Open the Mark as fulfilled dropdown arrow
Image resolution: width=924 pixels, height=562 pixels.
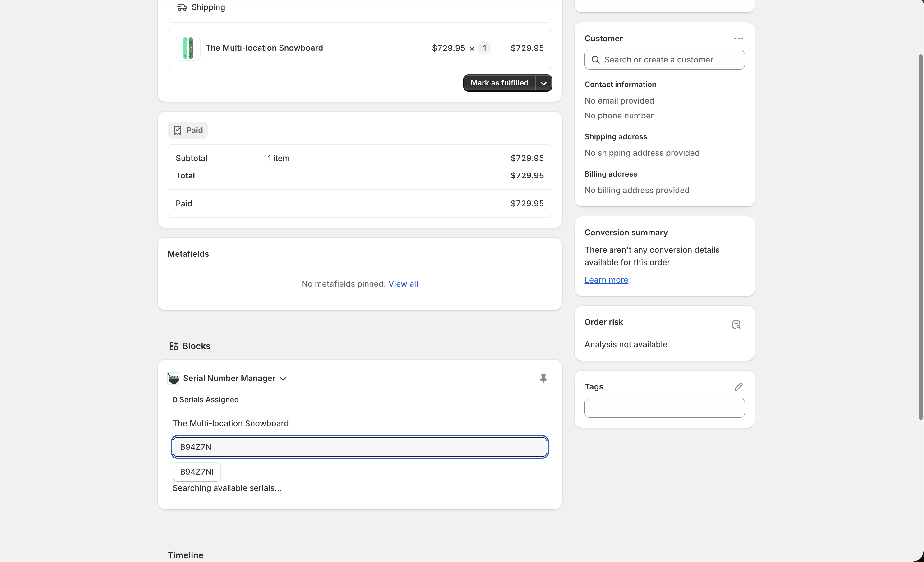point(543,83)
